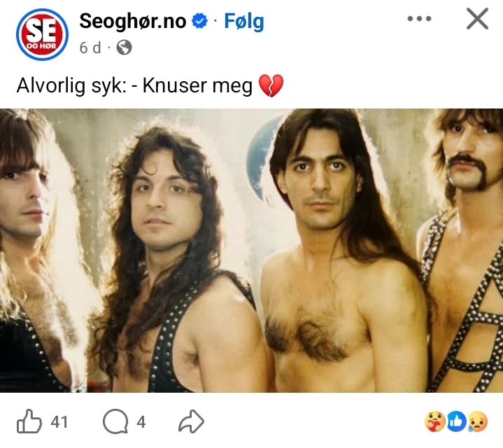Click the public globe privacy icon

[x=124, y=48]
